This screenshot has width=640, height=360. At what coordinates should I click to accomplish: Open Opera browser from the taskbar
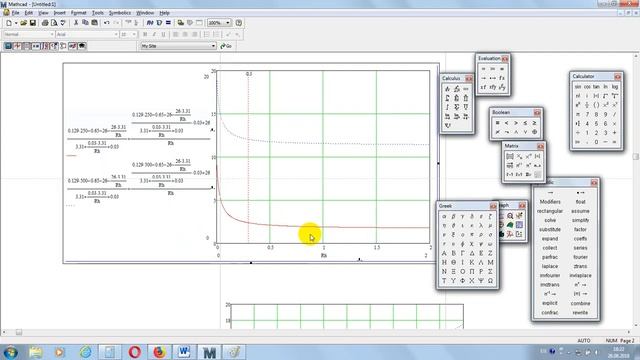click(x=134, y=351)
